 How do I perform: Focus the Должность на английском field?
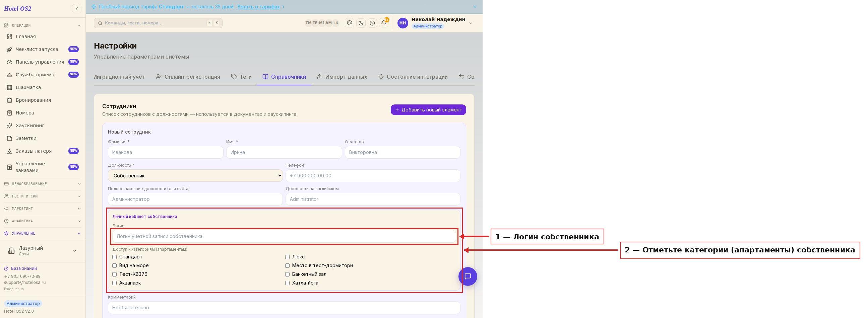pos(373,199)
